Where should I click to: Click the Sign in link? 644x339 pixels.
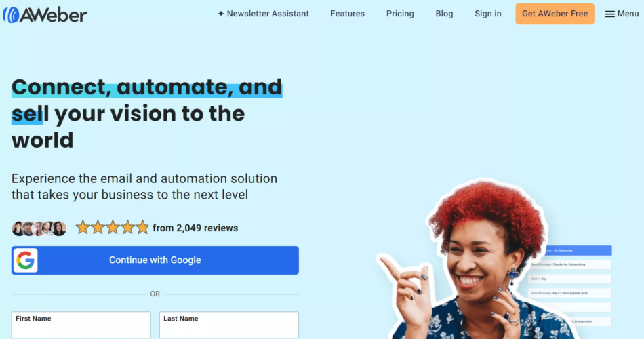point(488,14)
